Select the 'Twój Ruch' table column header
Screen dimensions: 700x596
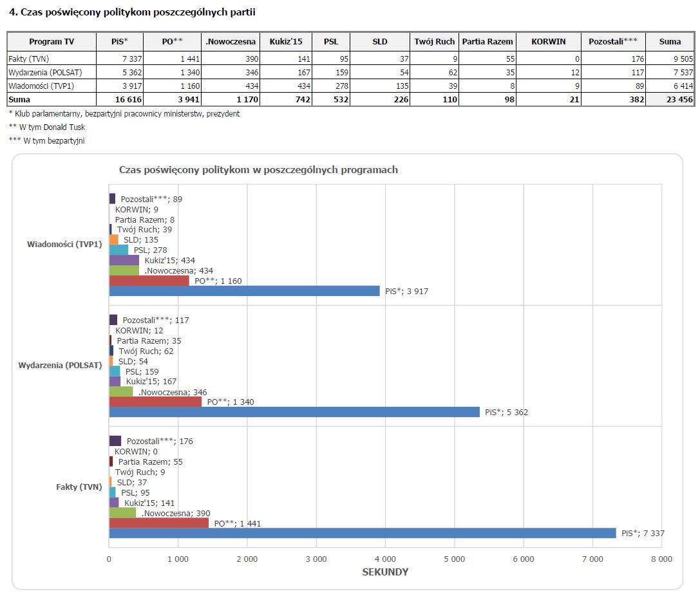(435, 41)
